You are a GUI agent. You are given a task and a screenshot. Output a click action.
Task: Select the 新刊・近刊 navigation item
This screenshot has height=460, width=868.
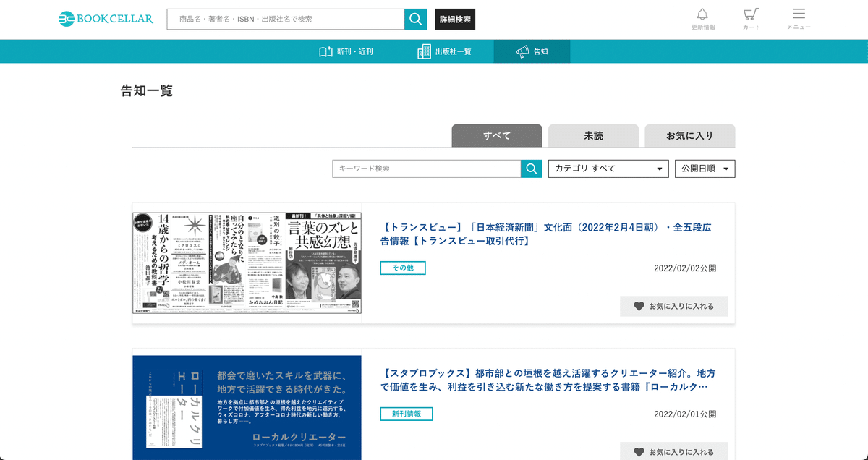(x=346, y=51)
